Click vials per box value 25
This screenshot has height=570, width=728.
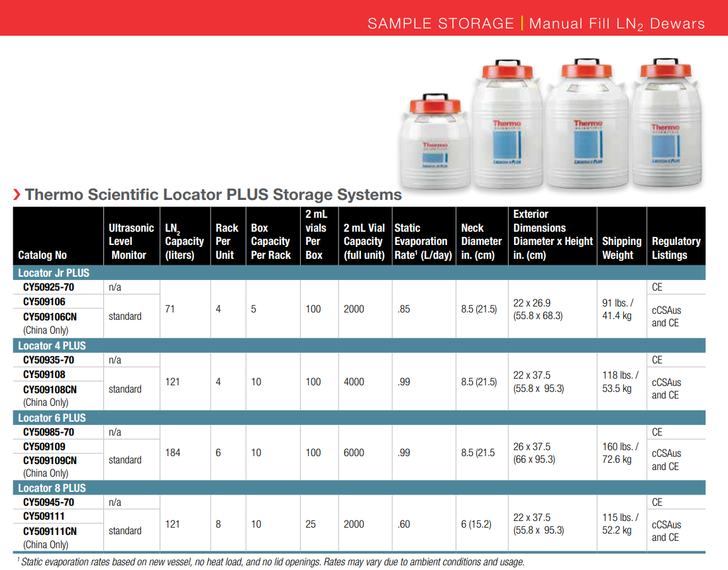pyautogui.click(x=311, y=524)
